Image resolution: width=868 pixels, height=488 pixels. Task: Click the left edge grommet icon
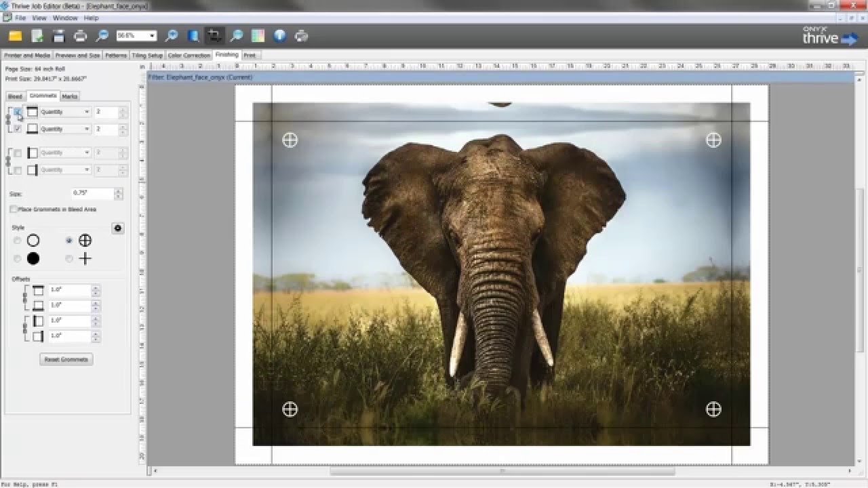point(32,153)
